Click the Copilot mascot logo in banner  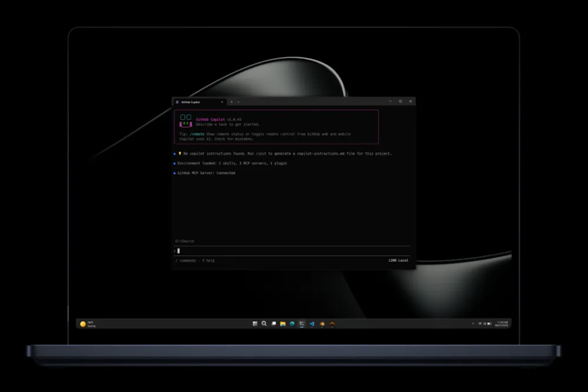[186, 121]
